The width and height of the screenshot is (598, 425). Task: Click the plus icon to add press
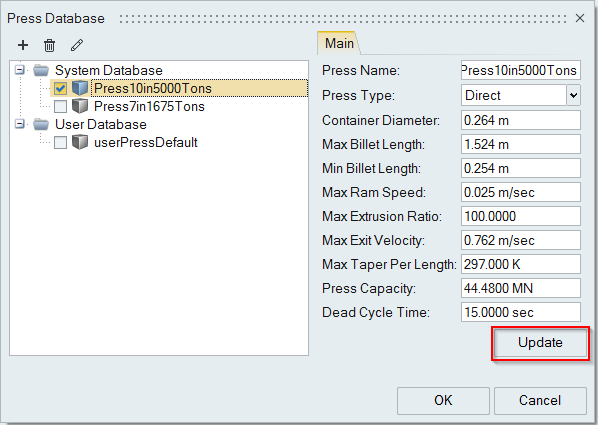[x=23, y=45]
